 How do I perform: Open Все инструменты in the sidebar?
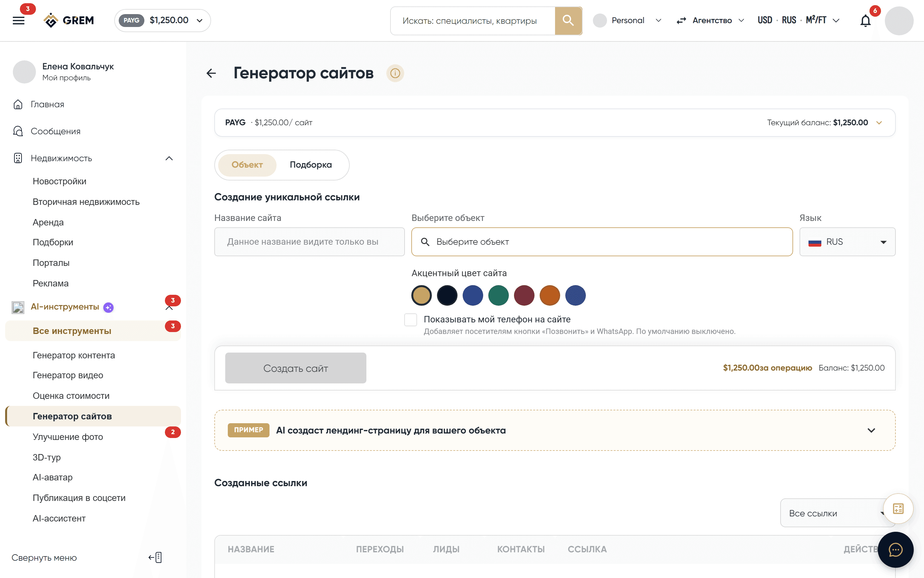[93, 331]
